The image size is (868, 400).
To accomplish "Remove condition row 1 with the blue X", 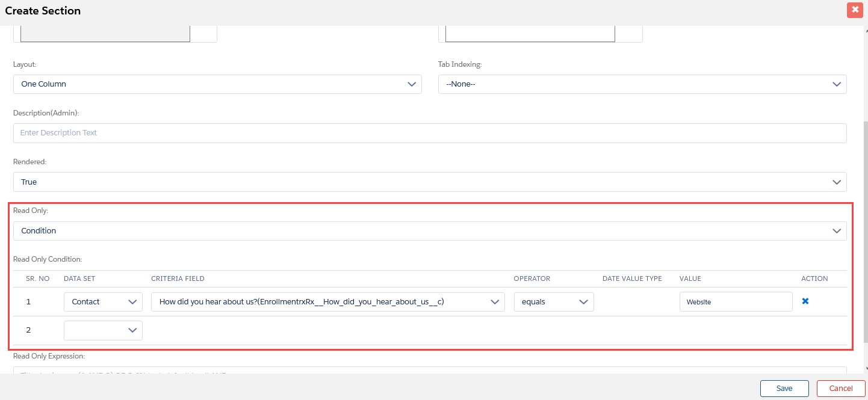I will pos(805,301).
